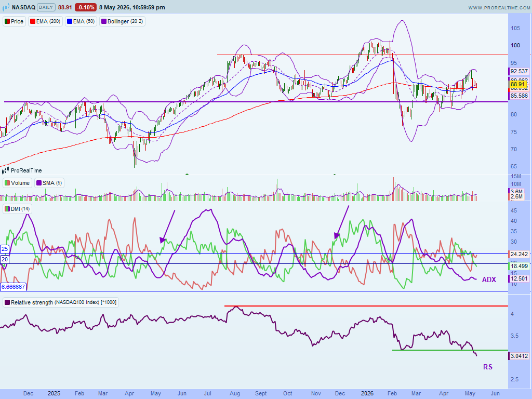This screenshot has height=399, width=532.
Task: Click the DMI (14) tricolor icon
Action: coord(7,209)
